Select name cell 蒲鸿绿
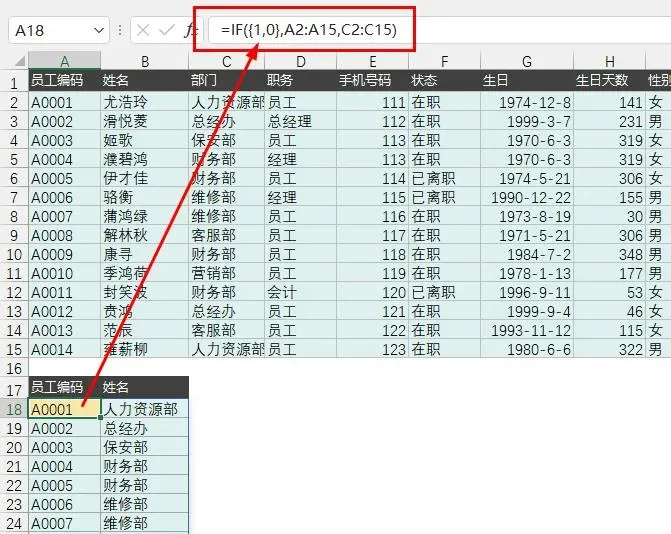This screenshot has height=534, width=671. pyautogui.click(x=145, y=216)
